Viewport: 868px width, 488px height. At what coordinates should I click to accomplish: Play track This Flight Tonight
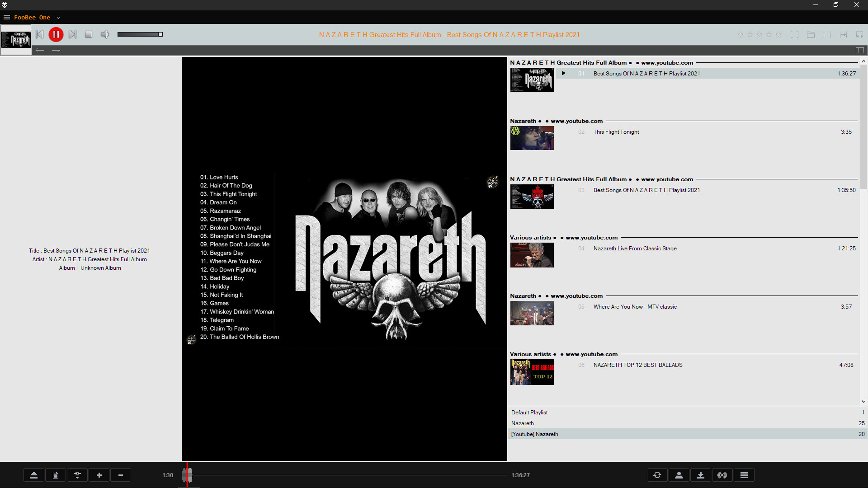[616, 132]
